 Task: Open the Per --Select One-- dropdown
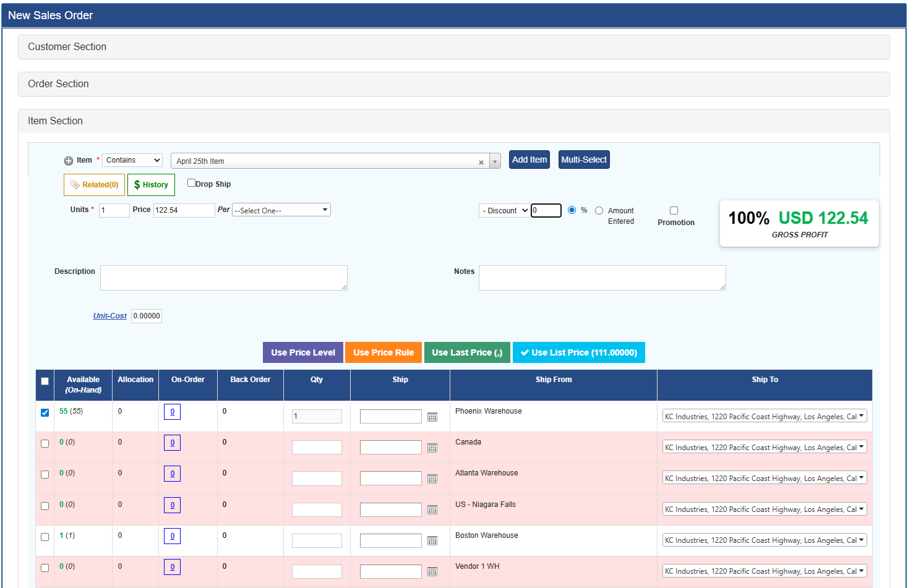[281, 210]
